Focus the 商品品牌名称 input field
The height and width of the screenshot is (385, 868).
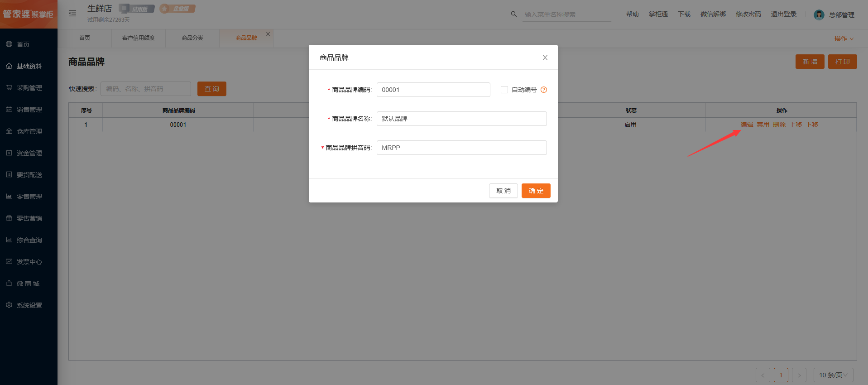(x=462, y=119)
